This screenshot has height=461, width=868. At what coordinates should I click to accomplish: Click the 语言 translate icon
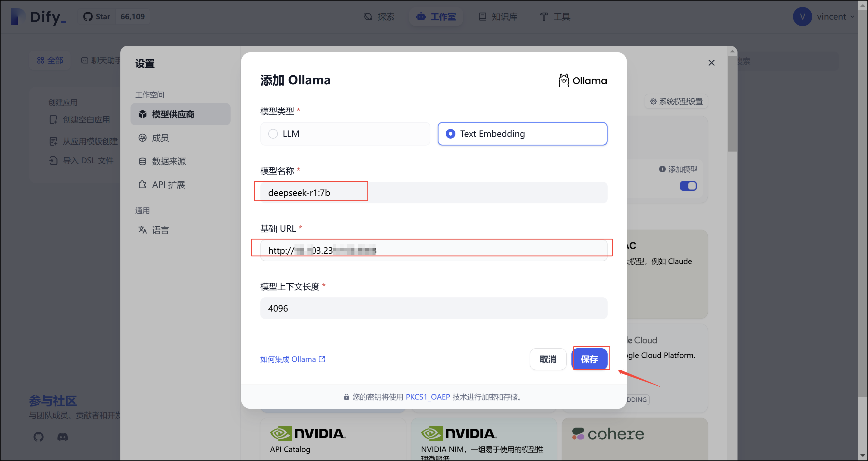click(x=143, y=230)
